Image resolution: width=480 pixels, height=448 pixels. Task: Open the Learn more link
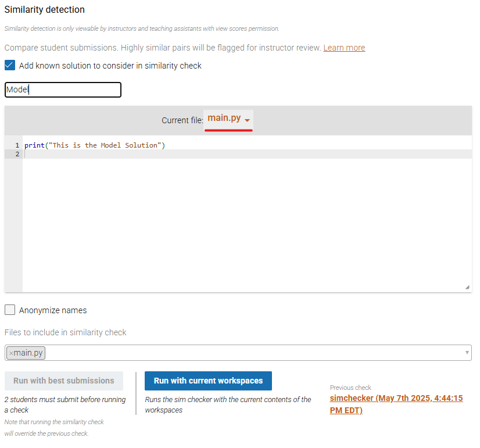click(344, 48)
